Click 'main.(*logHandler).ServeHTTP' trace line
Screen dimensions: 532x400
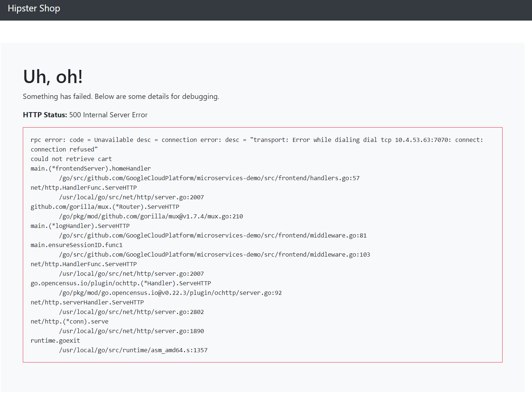coord(80,226)
